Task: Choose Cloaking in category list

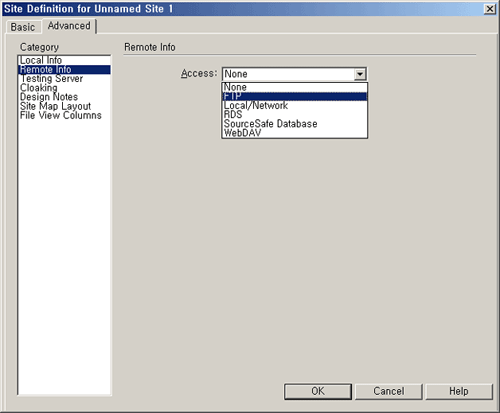Action: pyautogui.click(x=64, y=88)
